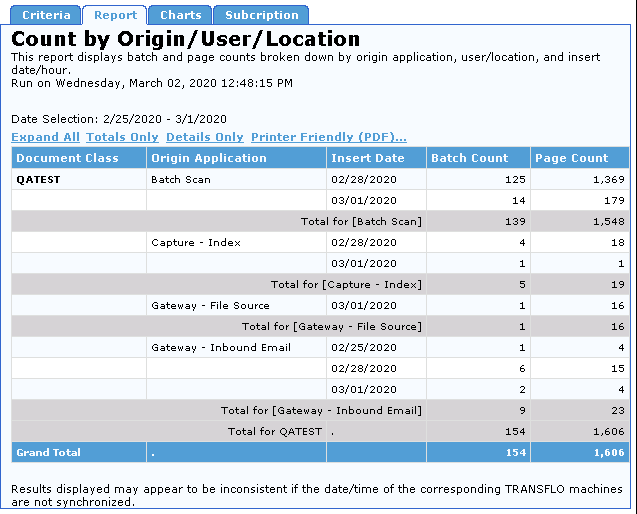The width and height of the screenshot is (637, 514).
Task: Open the Charts tab
Action: [x=181, y=15]
